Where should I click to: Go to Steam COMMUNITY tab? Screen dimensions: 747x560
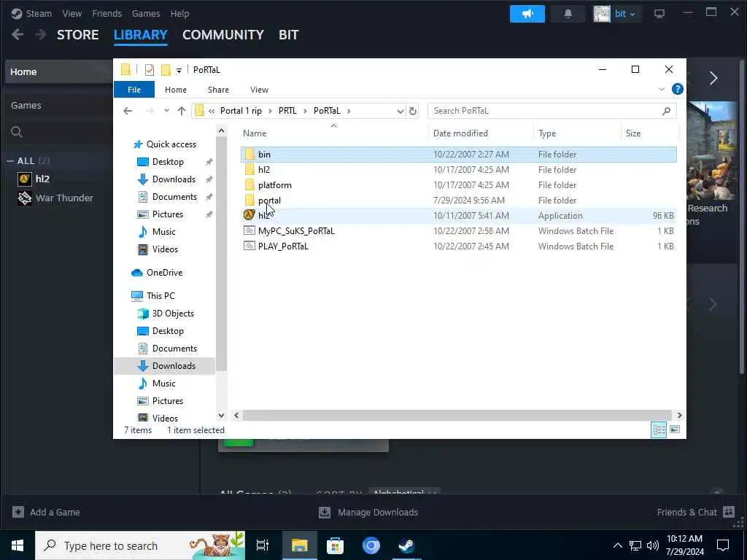[x=223, y=35]
